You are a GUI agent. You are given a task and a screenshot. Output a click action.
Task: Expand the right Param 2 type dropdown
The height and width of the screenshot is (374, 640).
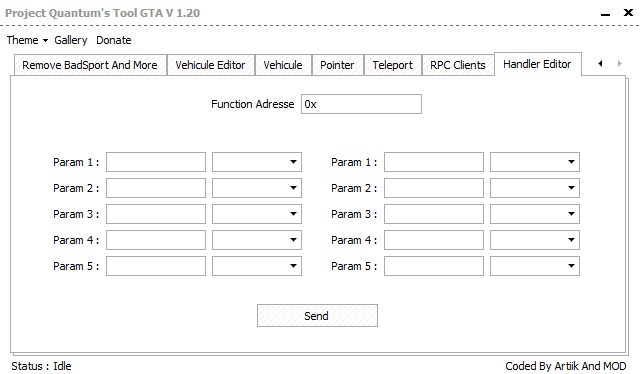(x=535, y=188)
